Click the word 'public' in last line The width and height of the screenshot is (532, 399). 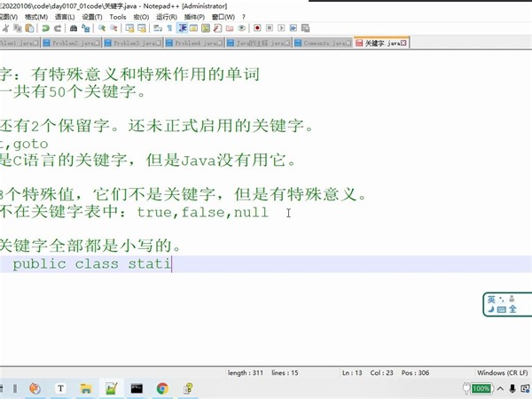pos(39,264)
